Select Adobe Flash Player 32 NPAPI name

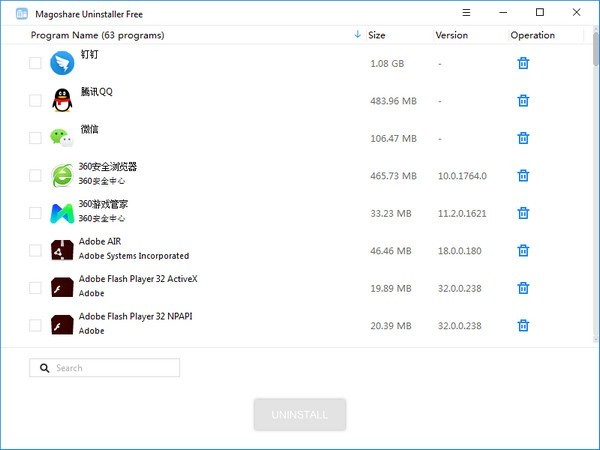point(135,316)
